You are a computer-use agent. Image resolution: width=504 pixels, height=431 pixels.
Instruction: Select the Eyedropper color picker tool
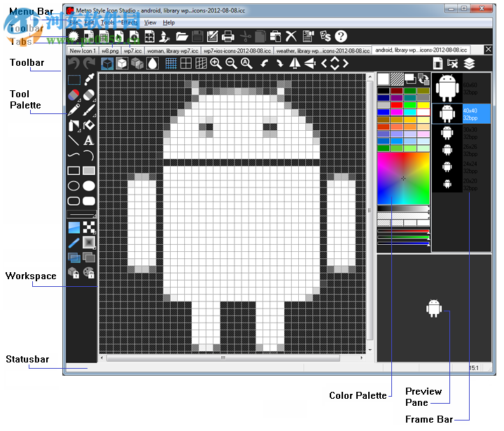pyautogui.click(x=89, y=79)
